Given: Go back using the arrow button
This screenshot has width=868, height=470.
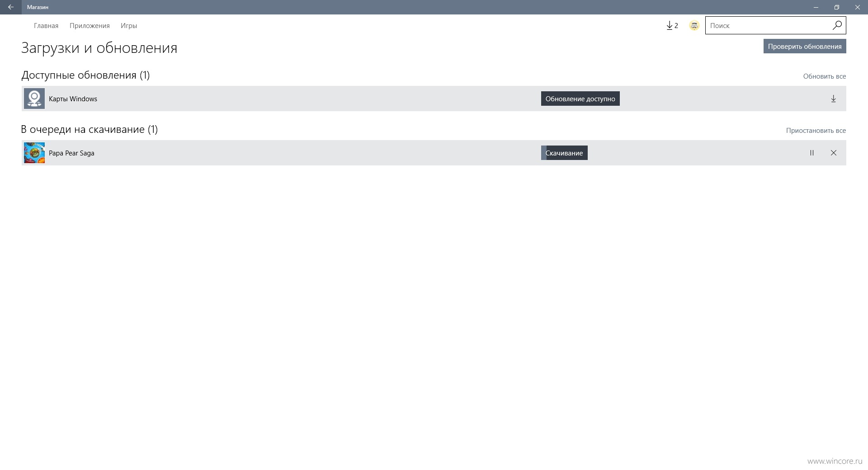Looking at the screenshot, I should (11, 7).
